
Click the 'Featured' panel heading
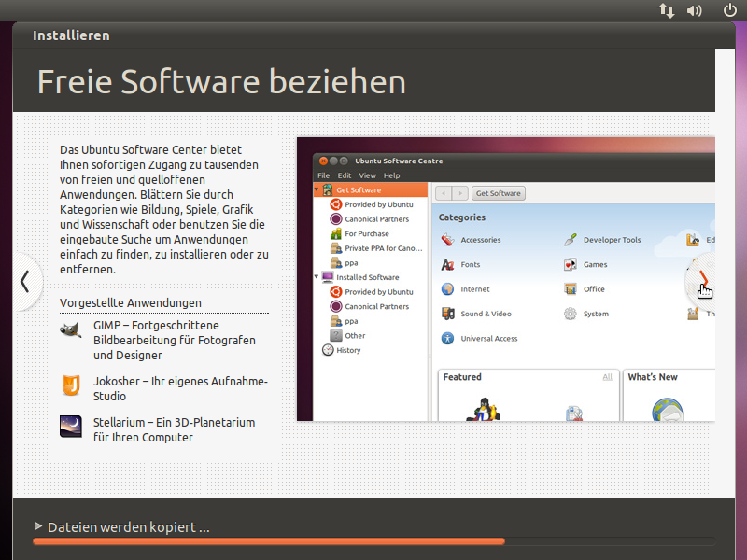click(462, 377)
